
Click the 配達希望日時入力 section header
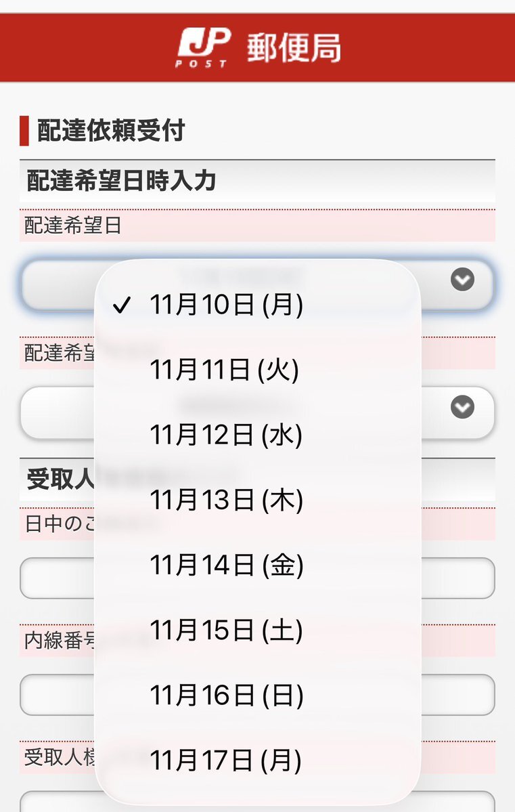[122, 181]
